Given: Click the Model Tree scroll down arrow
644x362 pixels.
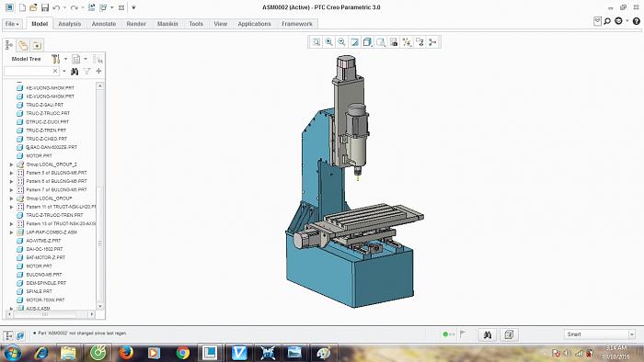Looking at the screenshot, I should [100, 306].
